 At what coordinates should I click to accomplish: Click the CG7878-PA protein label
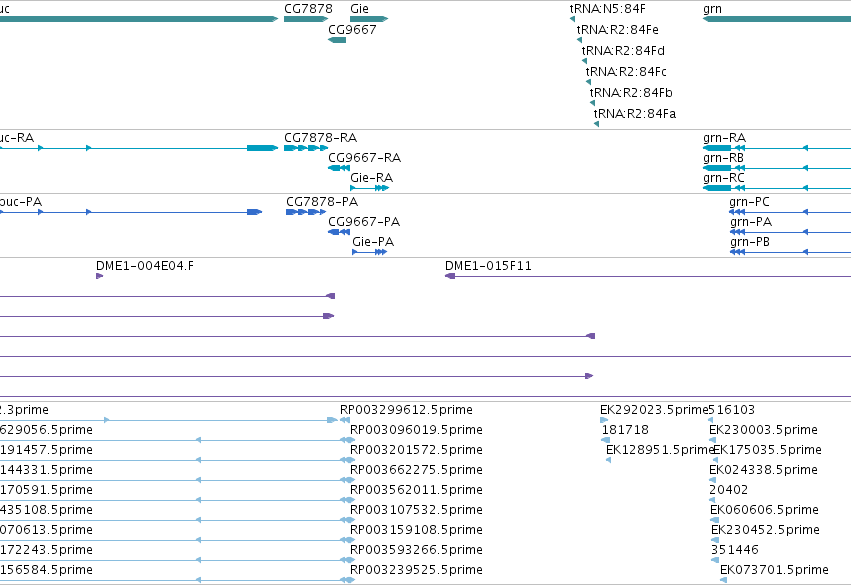(x=322, y=202)
